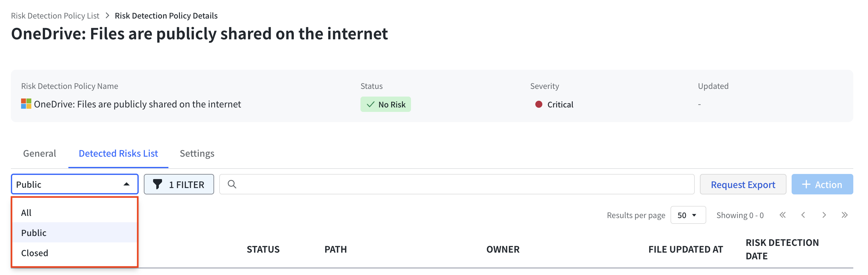Select the Public option in list
Image resolution: width=868 pixels, height=275 pixels.
tap(75, 232)
